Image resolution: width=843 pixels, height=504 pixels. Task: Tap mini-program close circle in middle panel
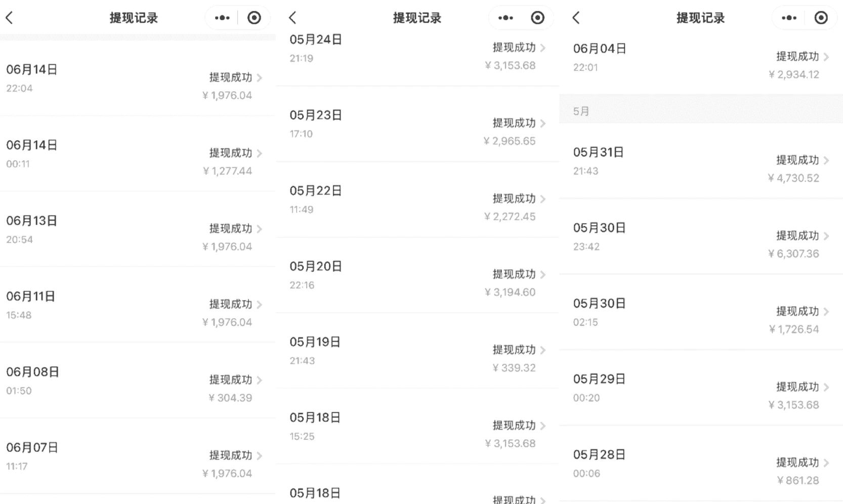[x=537, y=18]
